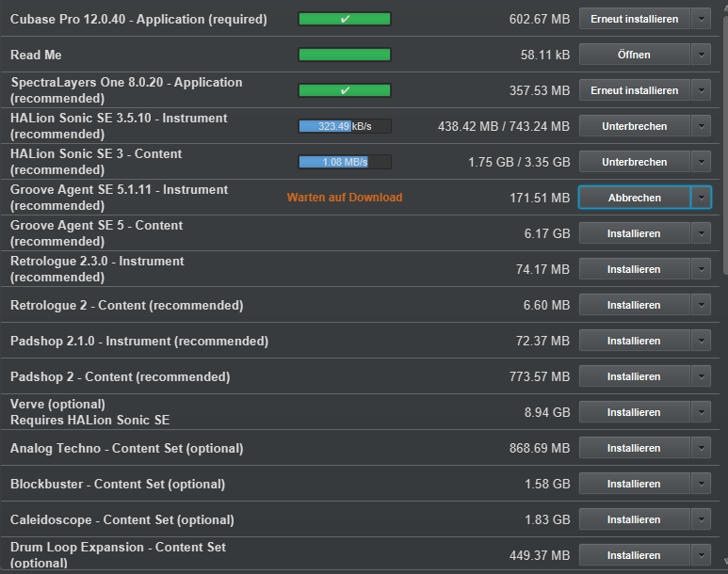The width and height of the screenshot is (728, 574).
Task: Install Retrologue 2.3.0 Instrument
Action: pos(634,269)
